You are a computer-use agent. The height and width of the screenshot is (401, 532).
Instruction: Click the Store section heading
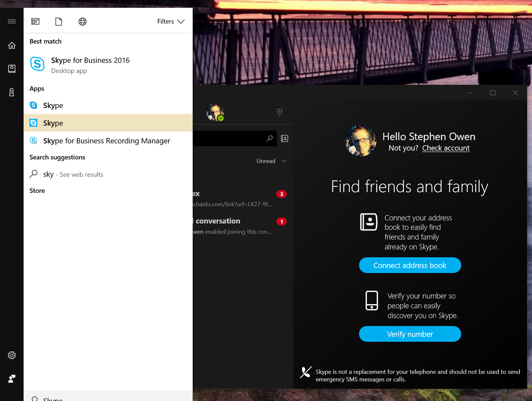pyautogui.click(x=37, y=191)
